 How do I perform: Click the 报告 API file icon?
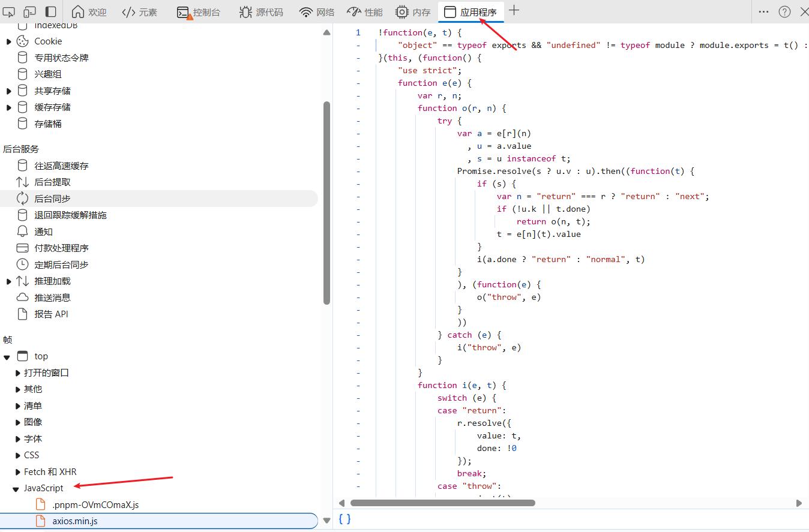pyautogui.click(x=22, y=314)
